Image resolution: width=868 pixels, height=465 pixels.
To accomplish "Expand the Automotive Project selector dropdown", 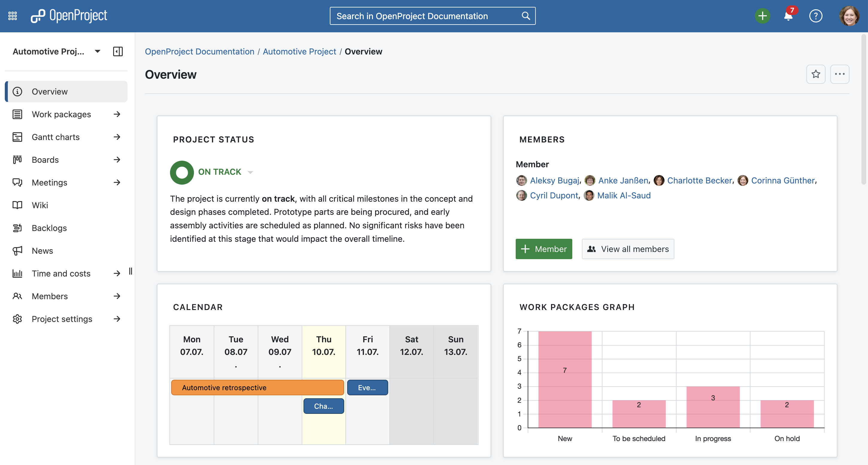I will (x=97, y=51).
